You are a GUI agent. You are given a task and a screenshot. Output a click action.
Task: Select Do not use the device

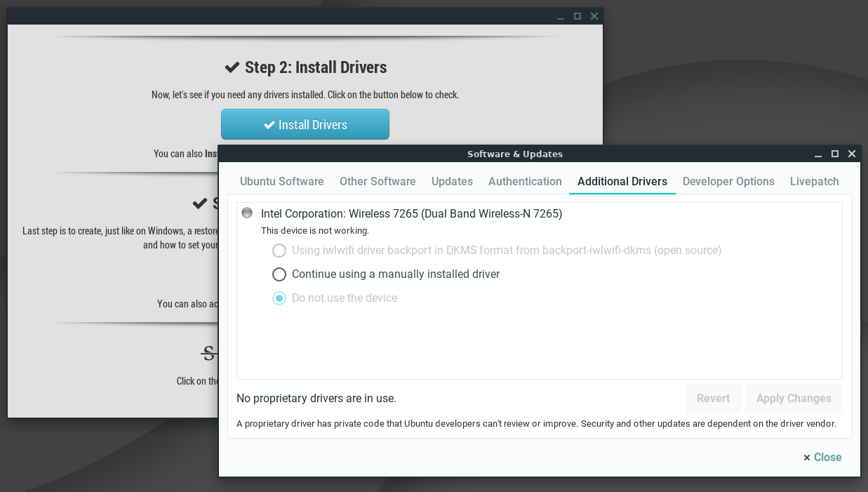tap(335, 298)
